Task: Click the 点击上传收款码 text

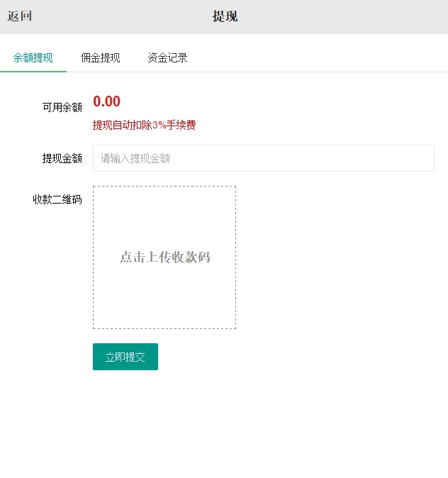Action: pyautogui.click(x=164, y=257)
